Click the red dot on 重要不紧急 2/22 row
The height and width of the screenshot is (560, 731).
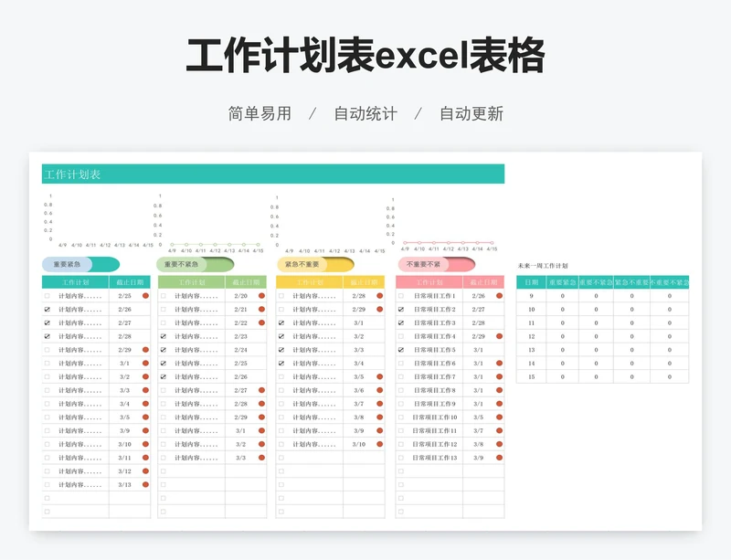(x=261, y=322)
